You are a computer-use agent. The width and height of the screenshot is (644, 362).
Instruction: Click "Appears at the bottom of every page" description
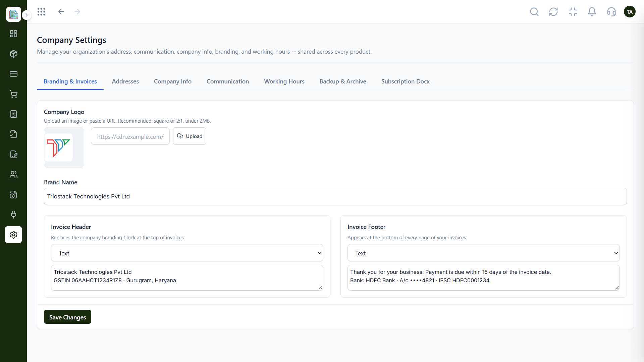coord(407,238)
